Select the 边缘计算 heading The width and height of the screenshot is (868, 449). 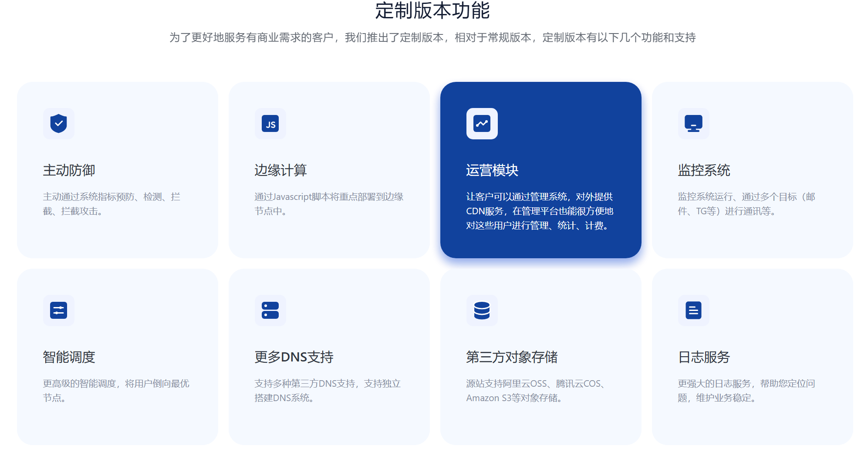point(280,170)
